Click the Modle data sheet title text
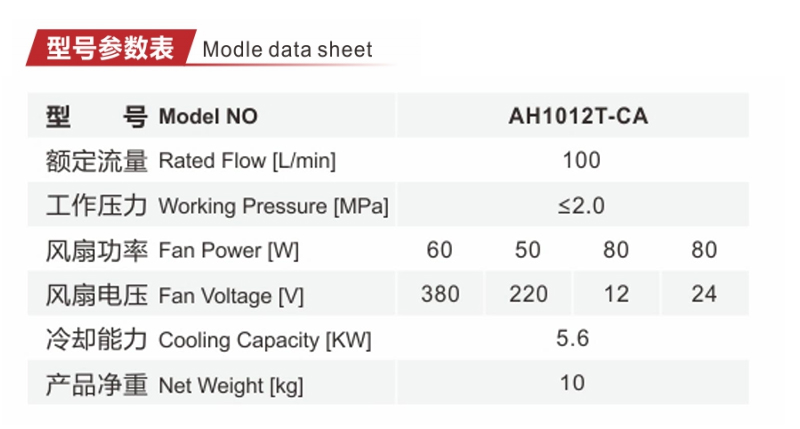The height and width of the screenshot is (429, 800). point(287,50)
